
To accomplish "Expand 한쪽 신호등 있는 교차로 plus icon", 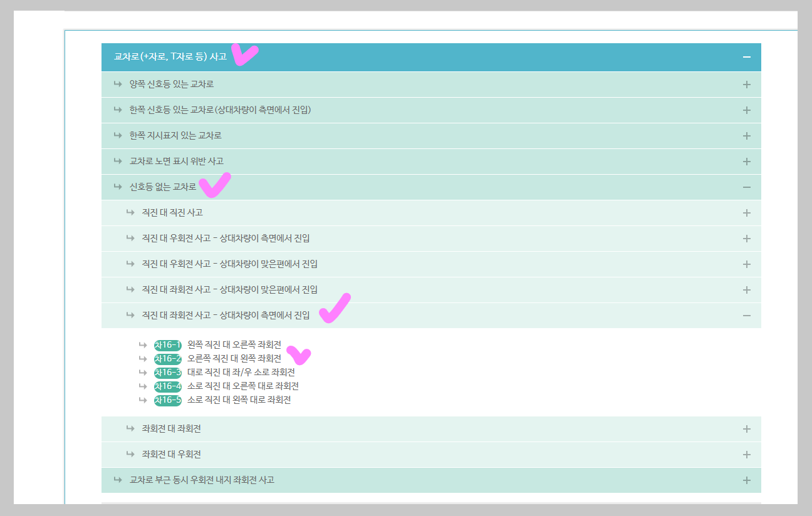I will (746, 110).
